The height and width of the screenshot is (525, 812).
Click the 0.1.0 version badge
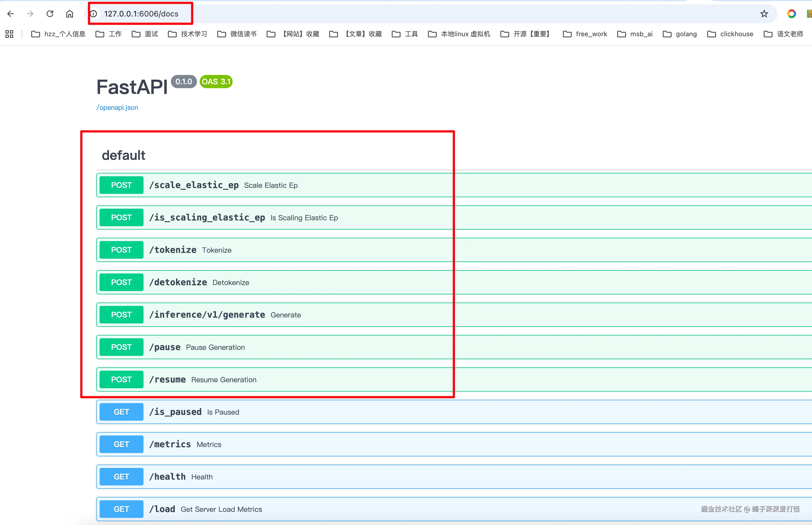184,82
